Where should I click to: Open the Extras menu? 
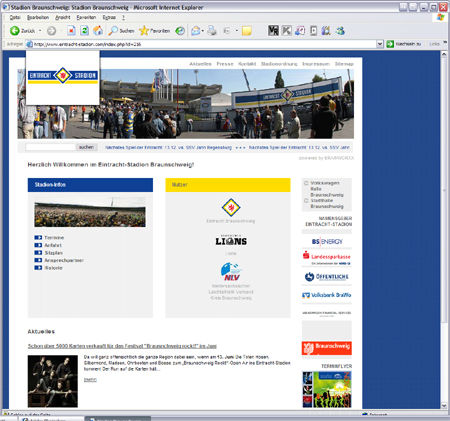(109, 17)
